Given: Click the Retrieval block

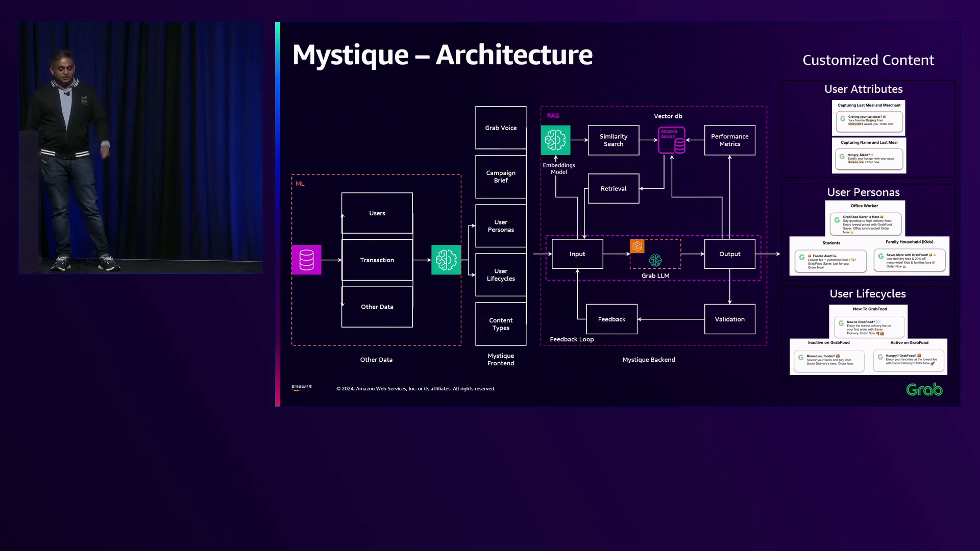Looking at the screenshot, I should [613, 189].
